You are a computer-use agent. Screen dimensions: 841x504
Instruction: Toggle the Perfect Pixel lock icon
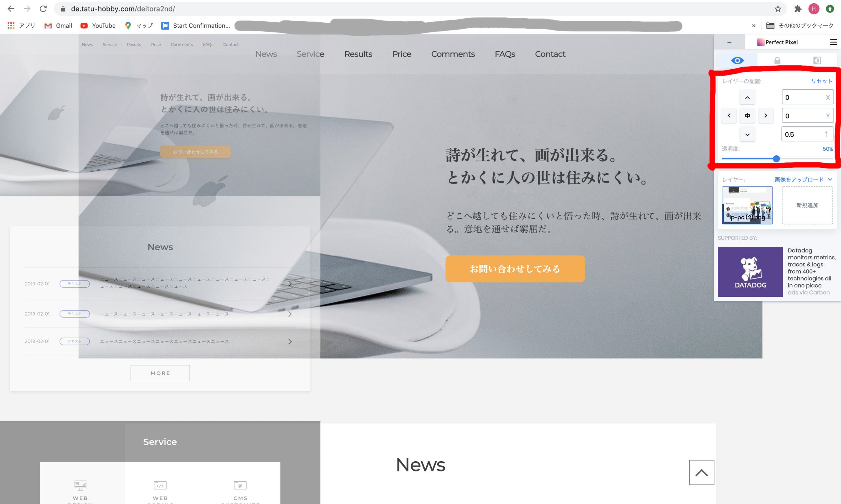click(777, 60)
